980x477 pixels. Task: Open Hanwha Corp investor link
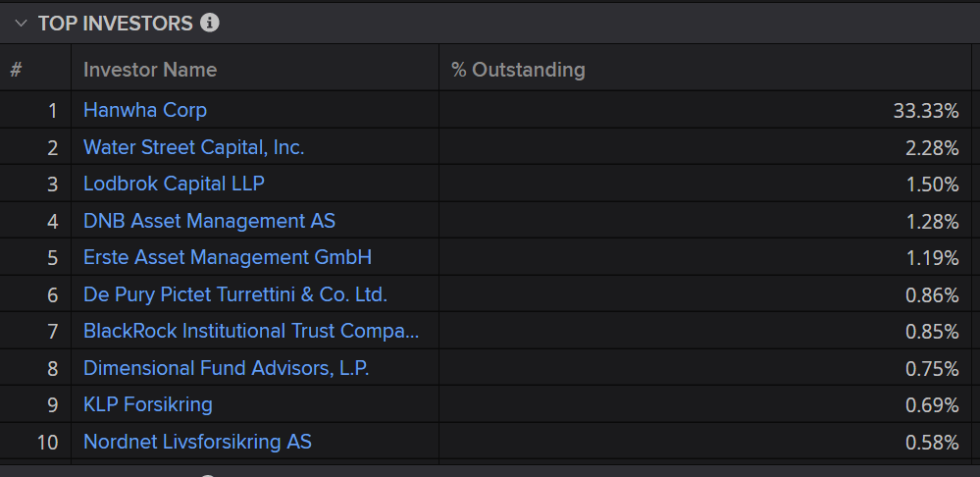click(145, 110)
